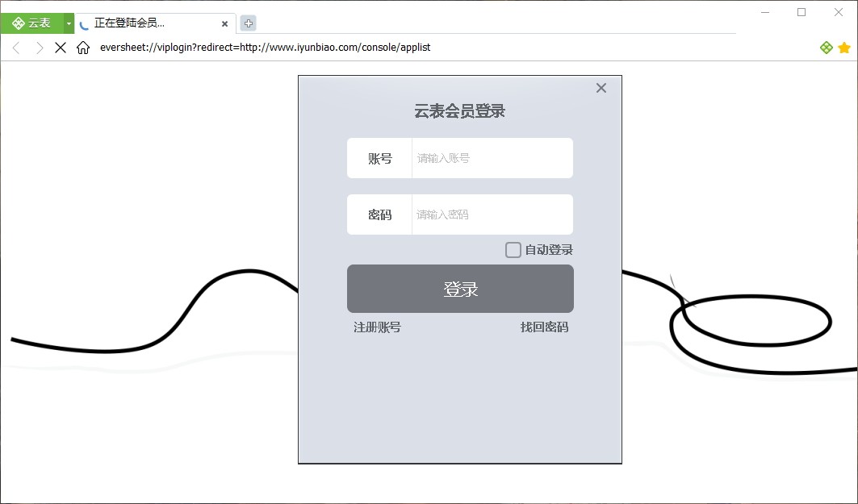The width and height of the screenshot is (858, 504).
Task: Open a new tab with plus icon
Action: (249, 23)
